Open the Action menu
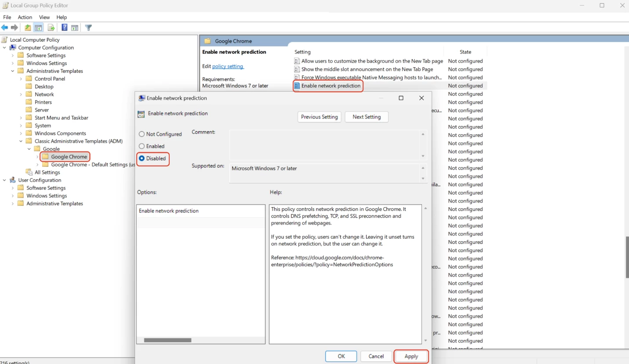629x364 pixels. [x=25, y=17]
